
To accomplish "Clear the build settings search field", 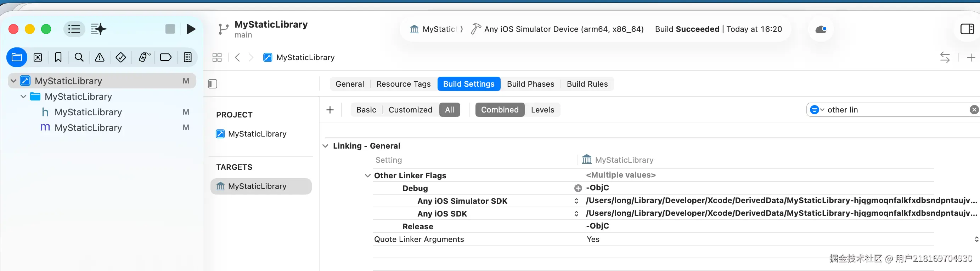I will (x=974, y=110).
